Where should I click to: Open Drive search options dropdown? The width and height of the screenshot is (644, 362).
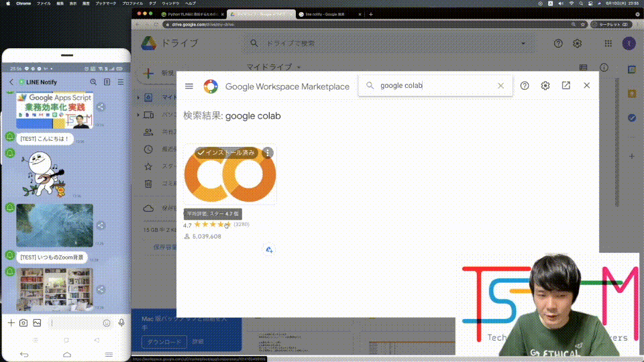tap(523, 43)
